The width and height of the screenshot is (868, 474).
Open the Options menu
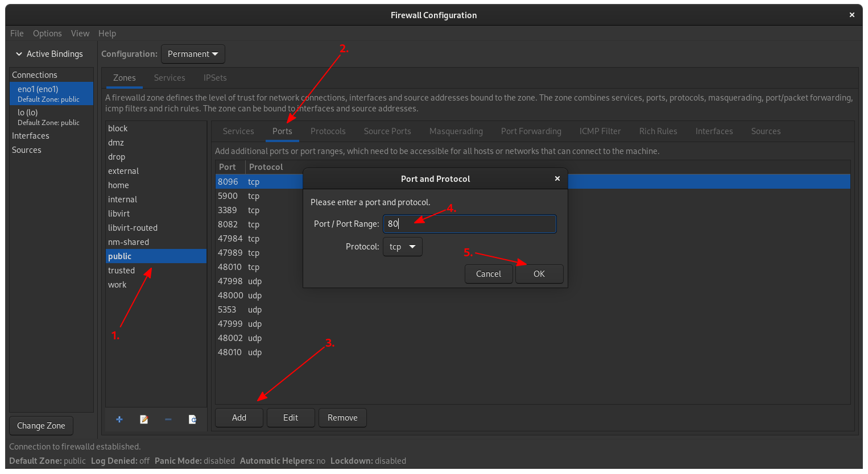[47, 33]
